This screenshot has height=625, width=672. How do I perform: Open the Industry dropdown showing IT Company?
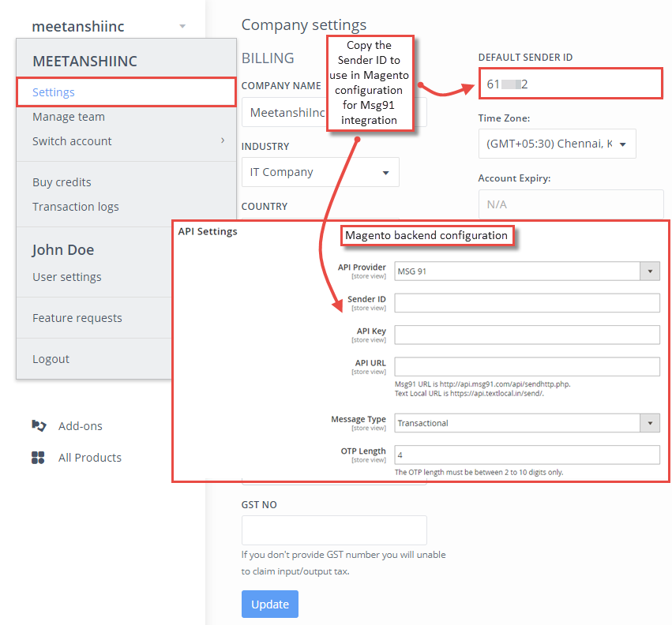click(320, 172)
